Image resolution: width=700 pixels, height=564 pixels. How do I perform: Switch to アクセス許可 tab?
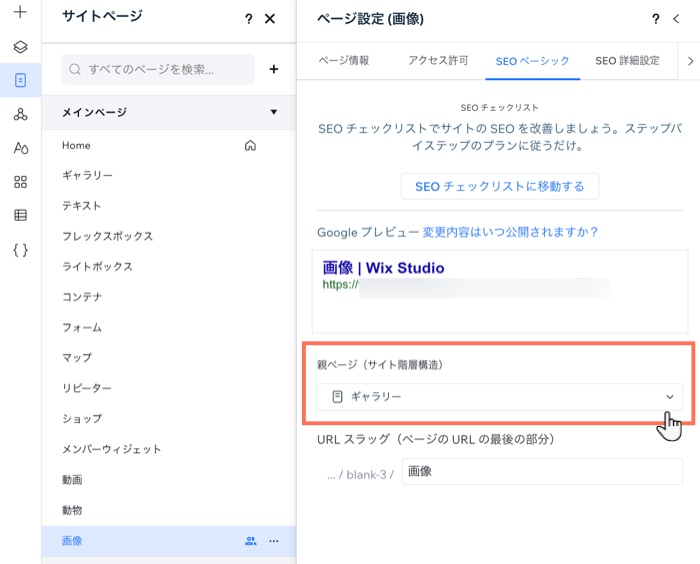click(x=438, y=60)
